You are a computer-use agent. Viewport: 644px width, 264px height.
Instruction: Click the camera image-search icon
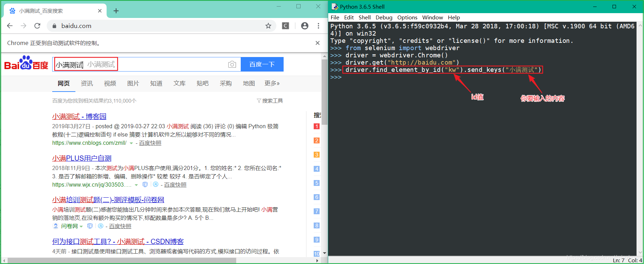click(232, 64)
